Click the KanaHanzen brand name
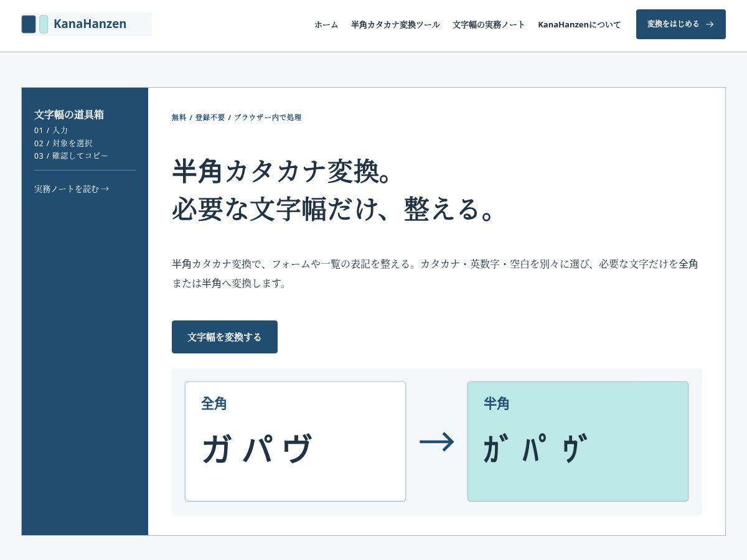The width and height of the screenshot is (747, 560). point(90,24)
